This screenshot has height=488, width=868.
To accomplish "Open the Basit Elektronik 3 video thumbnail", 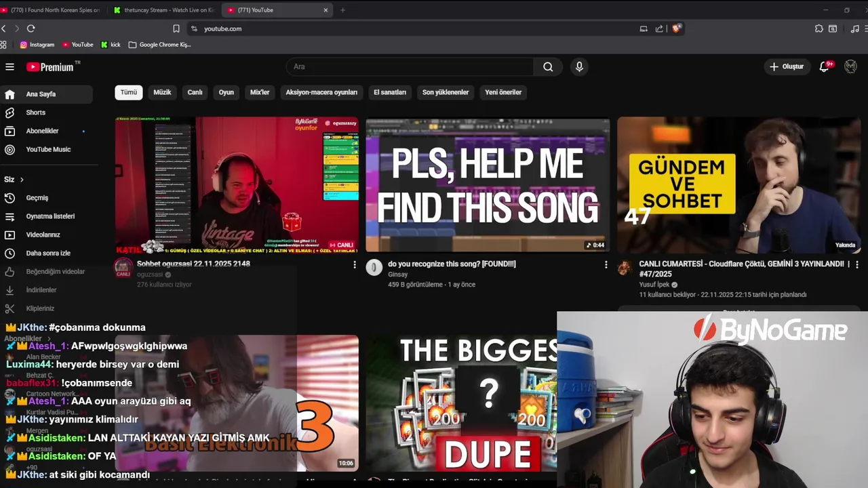I will pos(237,403).
